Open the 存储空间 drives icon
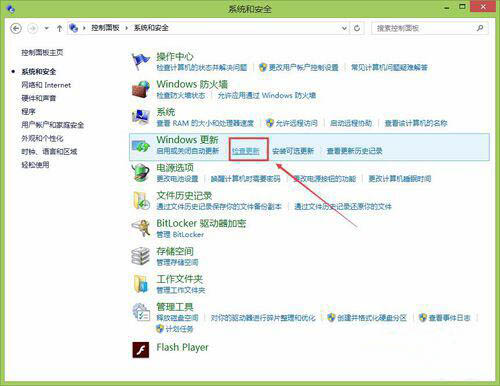 [140, 256]
